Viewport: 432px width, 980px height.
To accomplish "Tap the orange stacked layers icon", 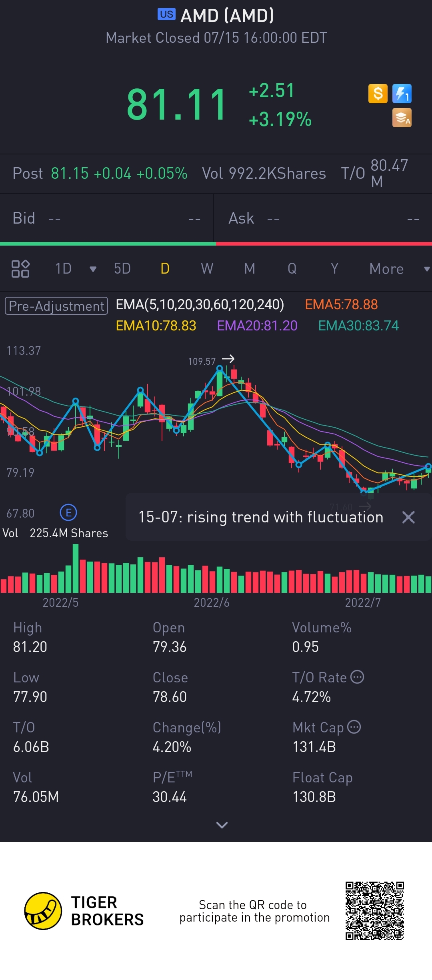I will (402, 118).
